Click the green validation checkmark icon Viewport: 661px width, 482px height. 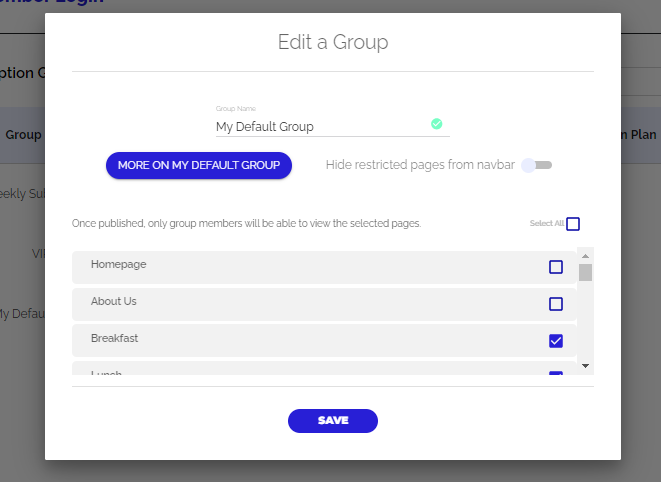[436, 124]
